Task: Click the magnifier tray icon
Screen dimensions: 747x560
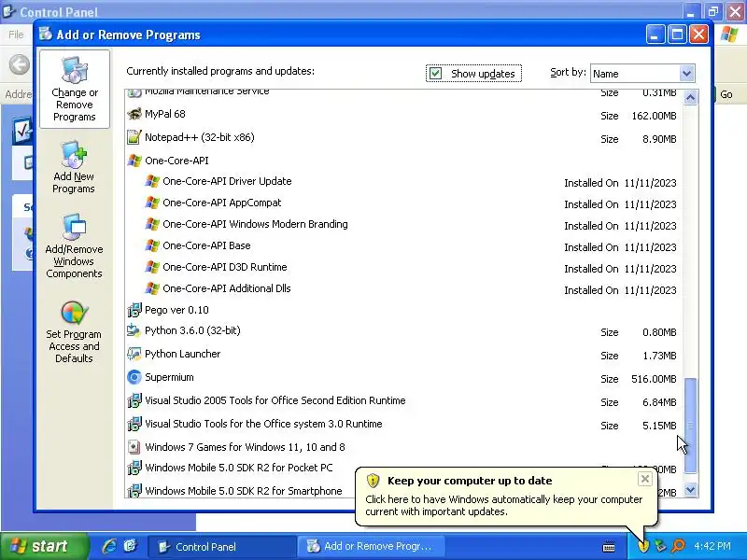Action: 679,546
